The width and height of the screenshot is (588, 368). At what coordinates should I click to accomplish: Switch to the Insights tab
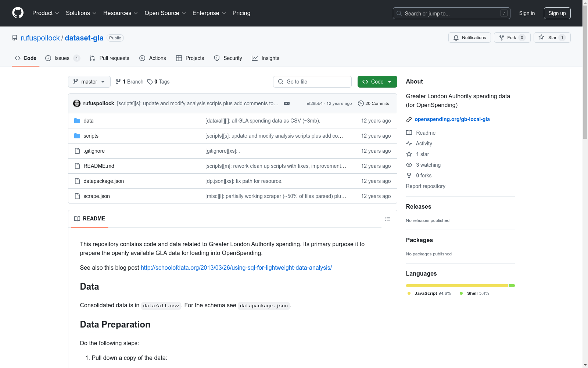point(265,58)
